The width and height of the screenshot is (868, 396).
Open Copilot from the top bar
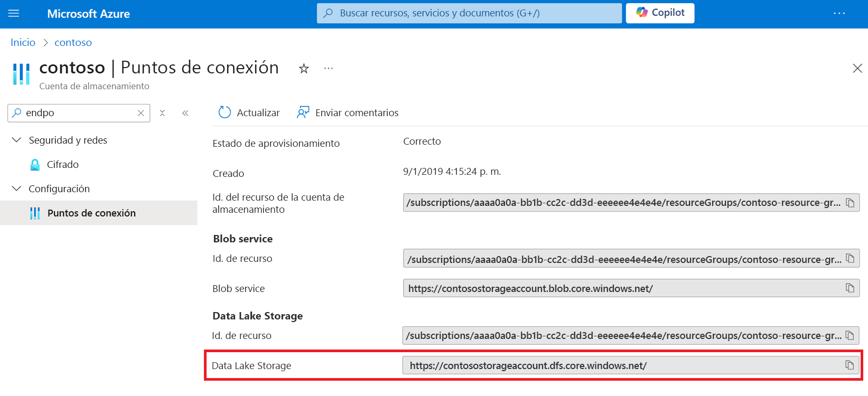point(660,13)
